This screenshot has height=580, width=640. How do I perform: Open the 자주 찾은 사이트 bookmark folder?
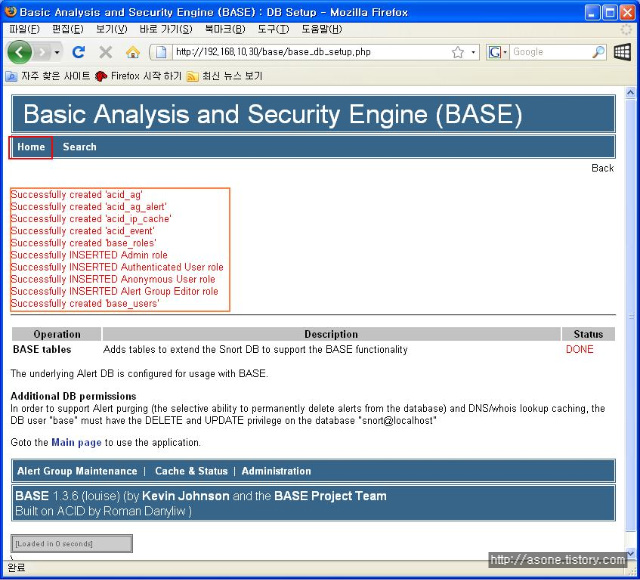click(x=48, y=76)
